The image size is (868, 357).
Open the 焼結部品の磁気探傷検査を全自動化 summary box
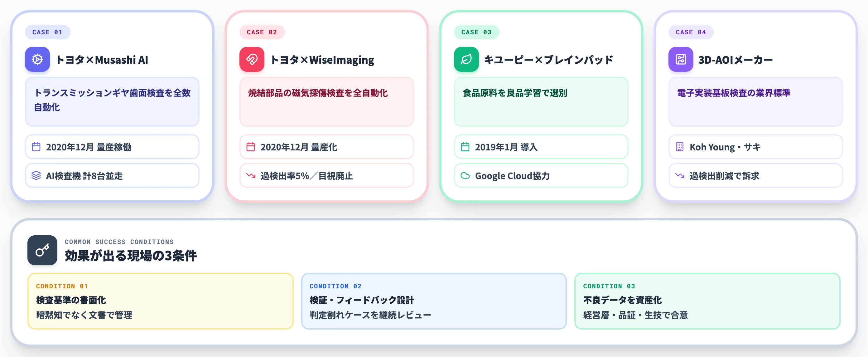click(326, 102)
